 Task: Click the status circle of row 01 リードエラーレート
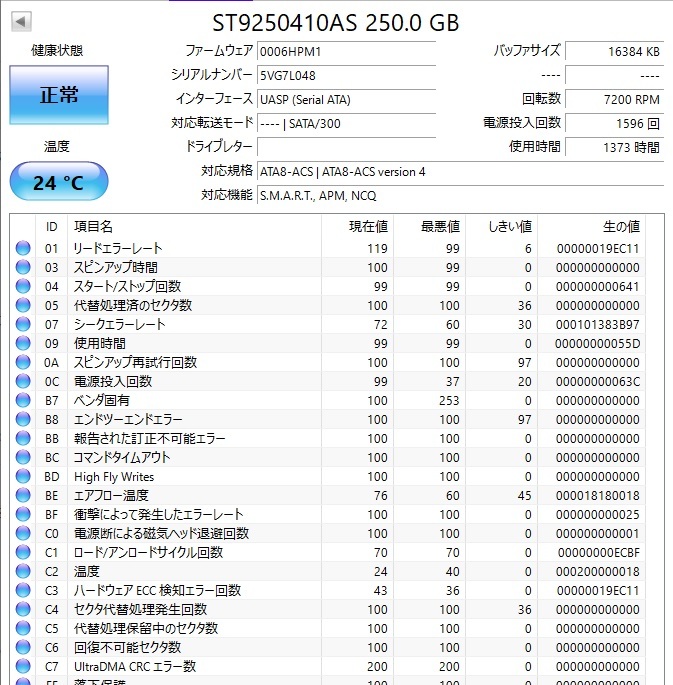point(23,248)
